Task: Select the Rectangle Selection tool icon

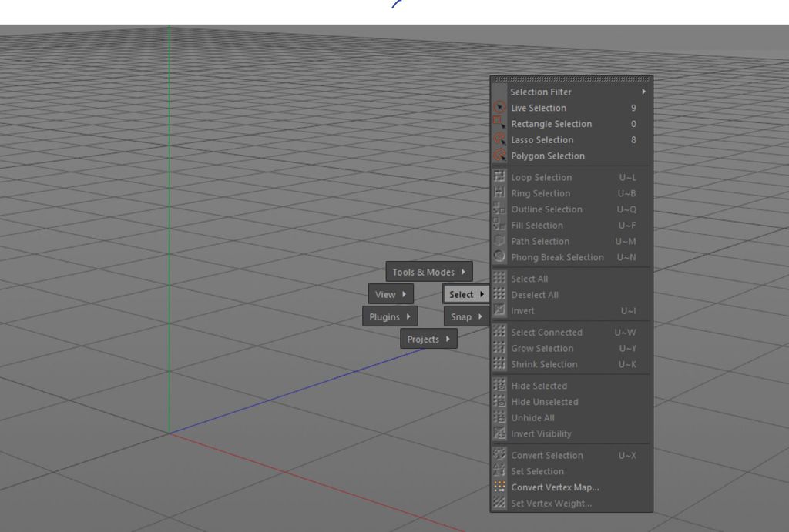Action: click(x=499, y=124)
